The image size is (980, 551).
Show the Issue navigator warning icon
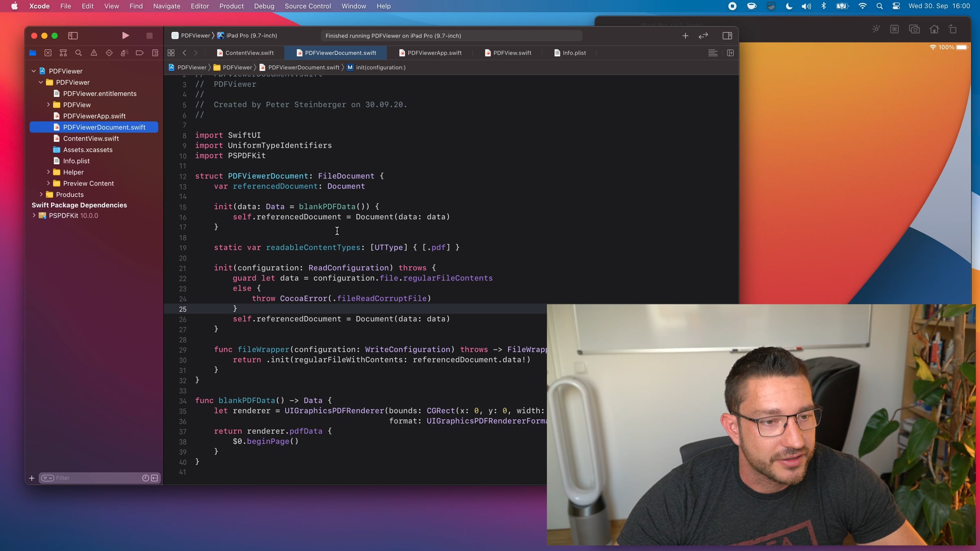[x=94, y=53]
